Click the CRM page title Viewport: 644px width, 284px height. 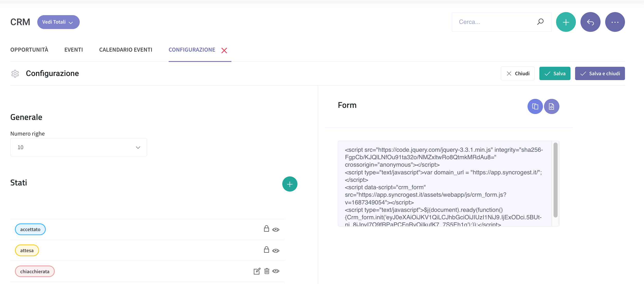coord(20,22)
